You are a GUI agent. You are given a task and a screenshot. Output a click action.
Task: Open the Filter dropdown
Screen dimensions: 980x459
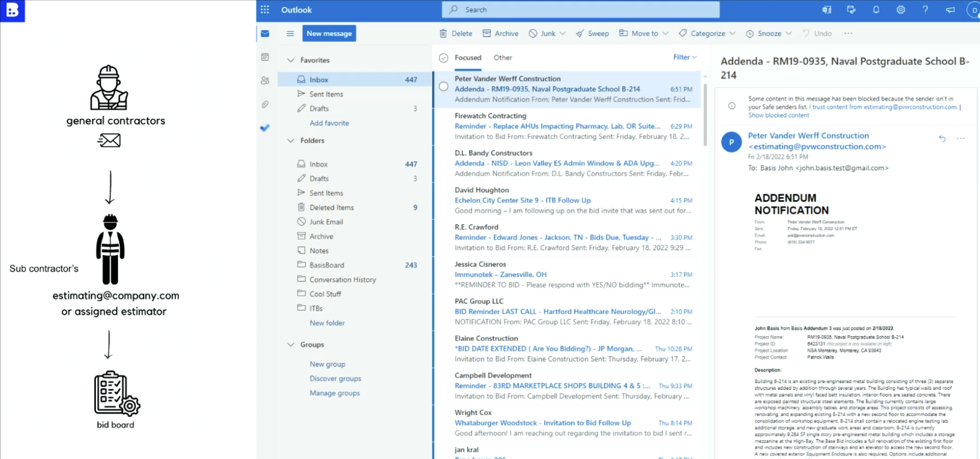[685, 57]
